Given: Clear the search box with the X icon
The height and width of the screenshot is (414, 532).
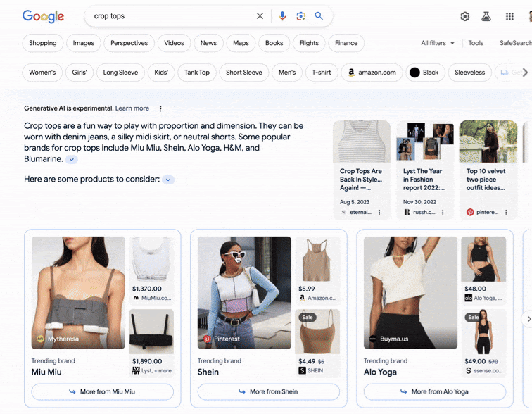Looking at the screenshot, I should point(260,16).
